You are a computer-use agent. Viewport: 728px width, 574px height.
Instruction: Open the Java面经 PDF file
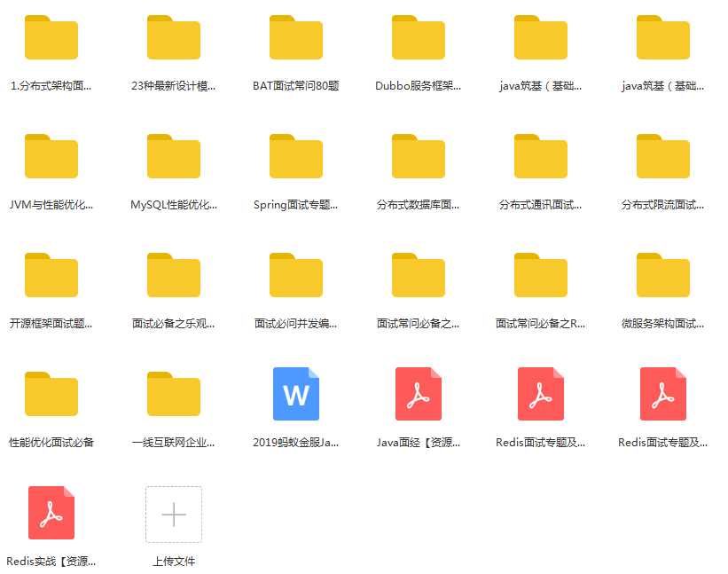coord(419,394)
